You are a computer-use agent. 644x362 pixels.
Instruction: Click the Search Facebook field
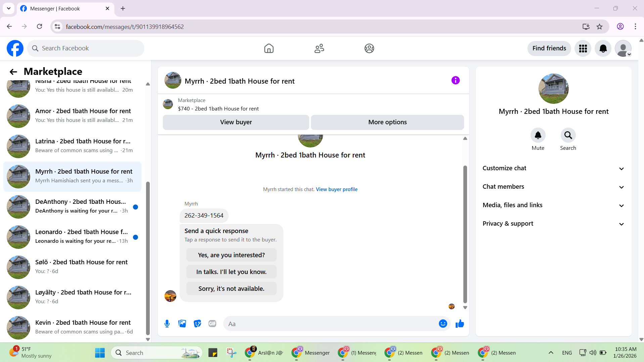click(86, 48)
